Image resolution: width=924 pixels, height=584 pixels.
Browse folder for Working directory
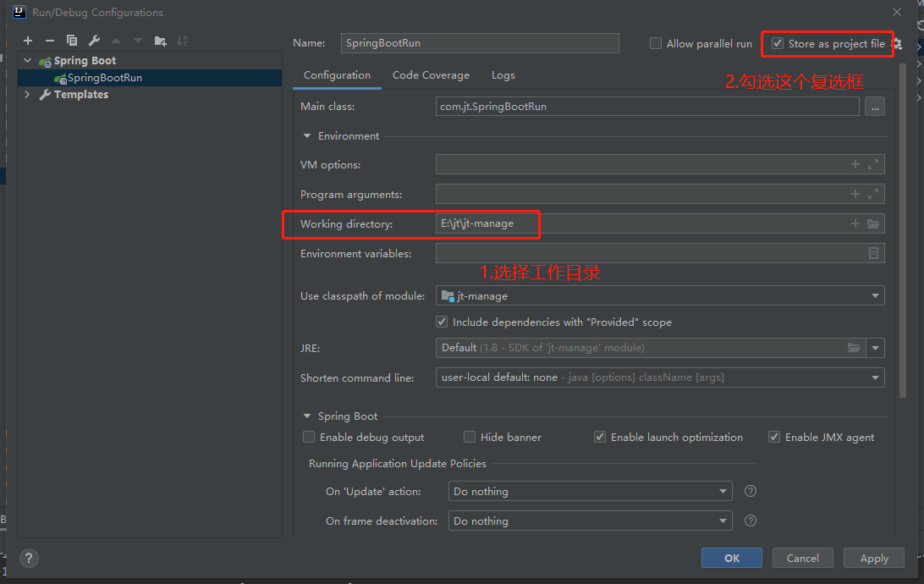873,224
